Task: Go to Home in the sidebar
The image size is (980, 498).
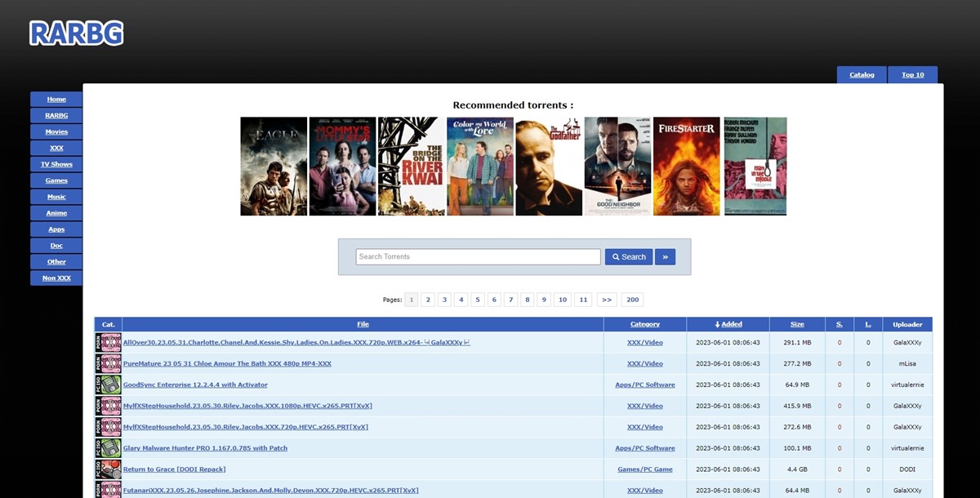Action: (56, 99)
